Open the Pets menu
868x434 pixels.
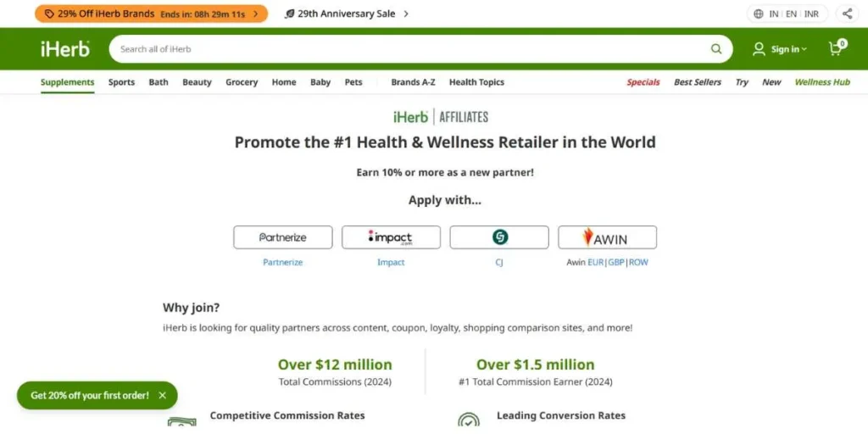coord(353,82)
